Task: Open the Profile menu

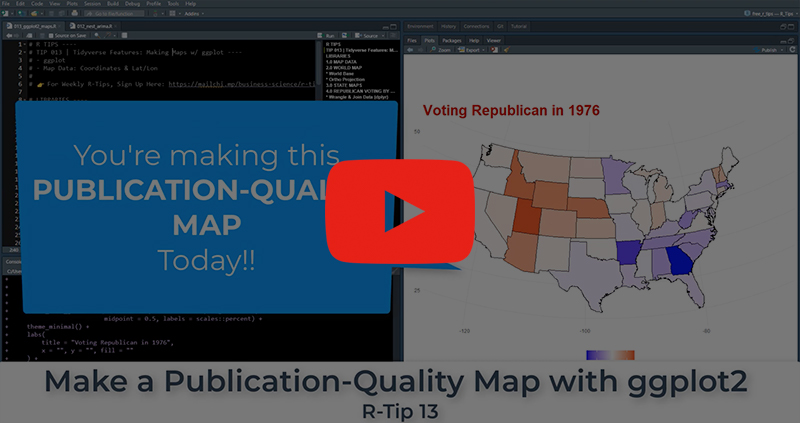Action: click(154, 4)
